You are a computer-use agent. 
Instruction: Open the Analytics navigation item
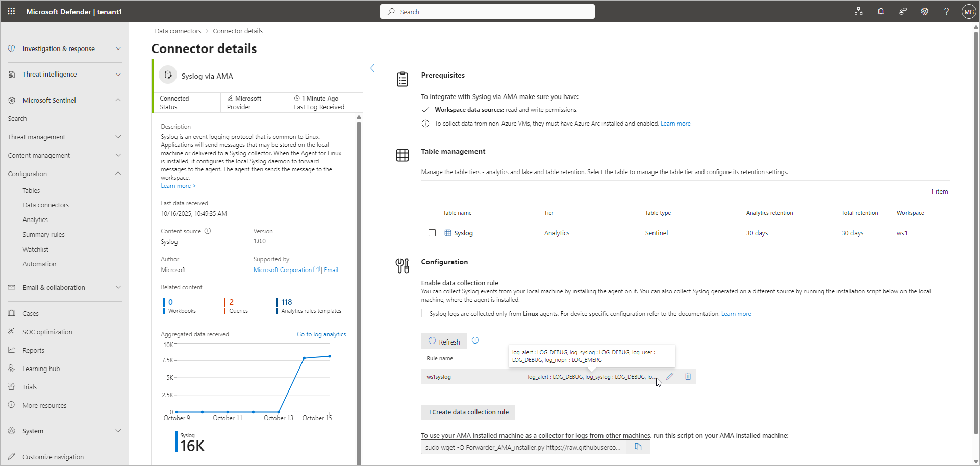(x=35, y=220)
